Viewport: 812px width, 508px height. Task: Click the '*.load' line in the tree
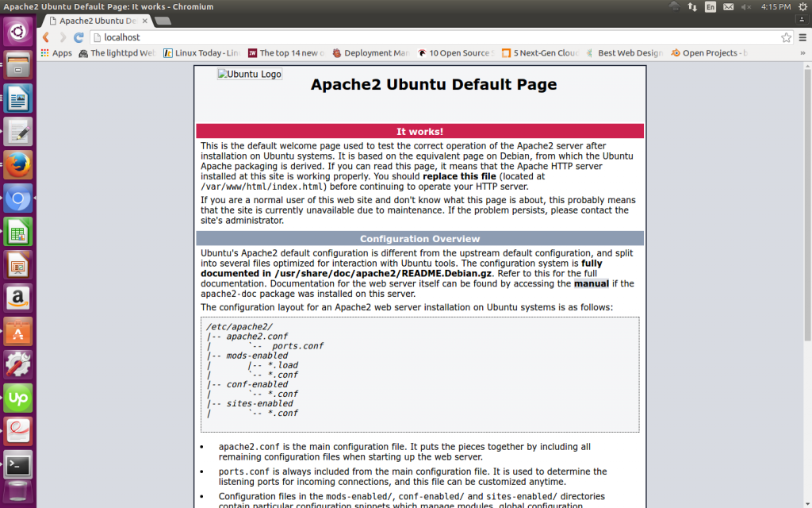click(283, 365)
